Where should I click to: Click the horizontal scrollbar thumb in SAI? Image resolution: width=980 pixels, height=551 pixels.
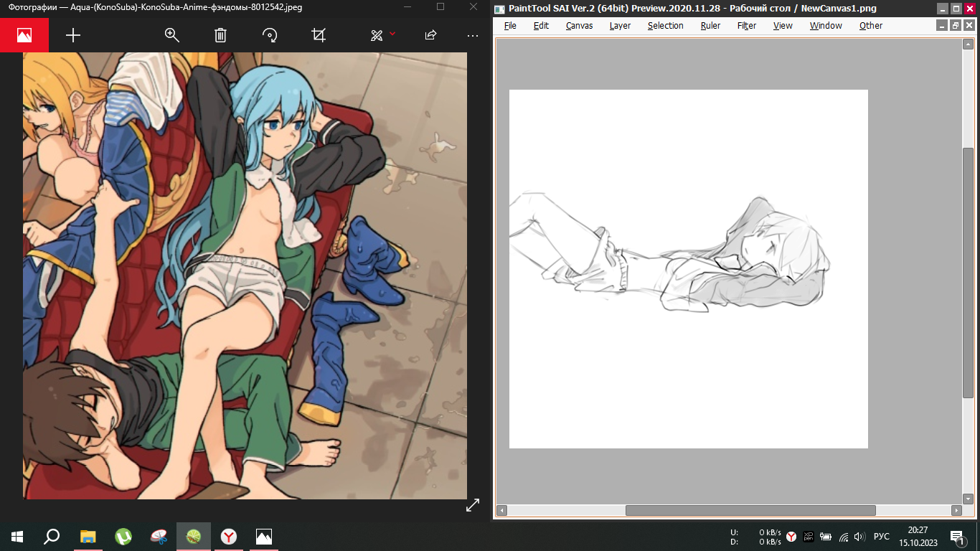(750, 511)
